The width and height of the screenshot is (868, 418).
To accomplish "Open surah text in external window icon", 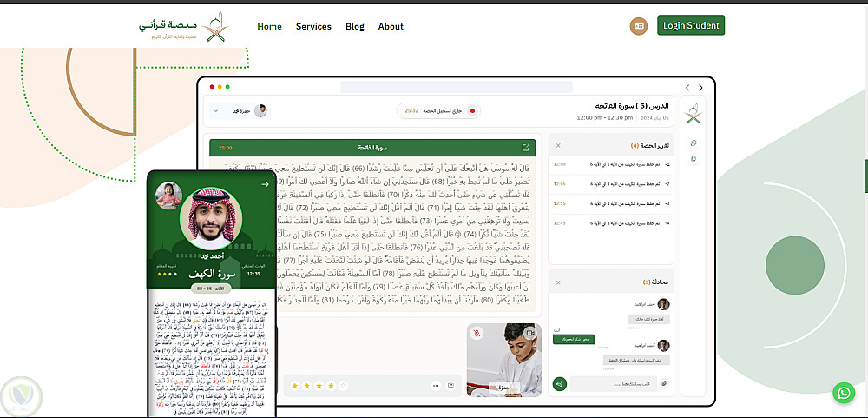I will coord(525,148).
